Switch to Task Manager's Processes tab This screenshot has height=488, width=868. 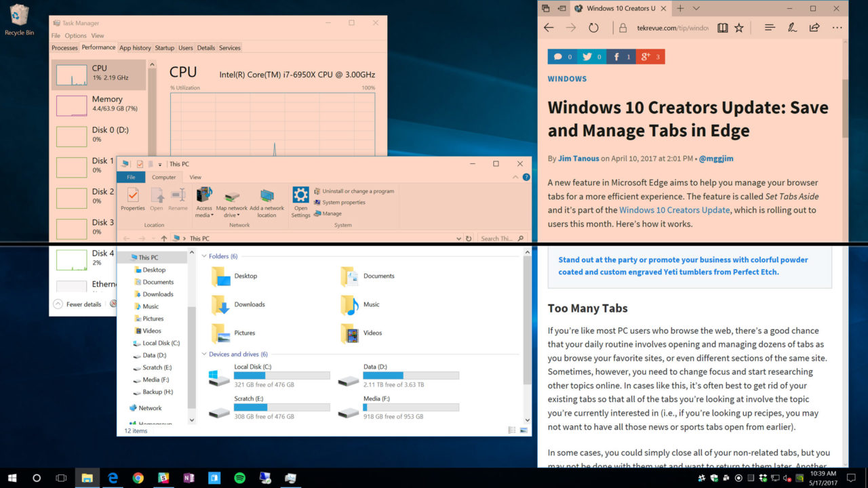(x=64, y=48)
